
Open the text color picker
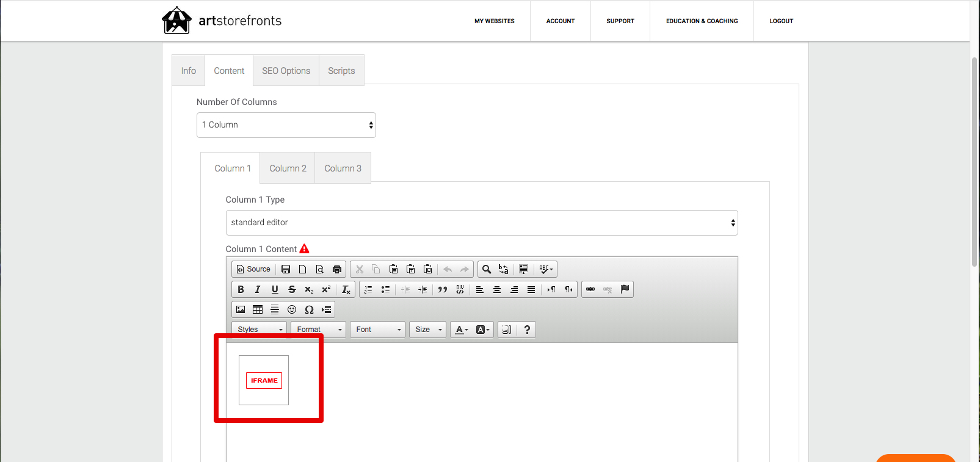coord(462,330)
